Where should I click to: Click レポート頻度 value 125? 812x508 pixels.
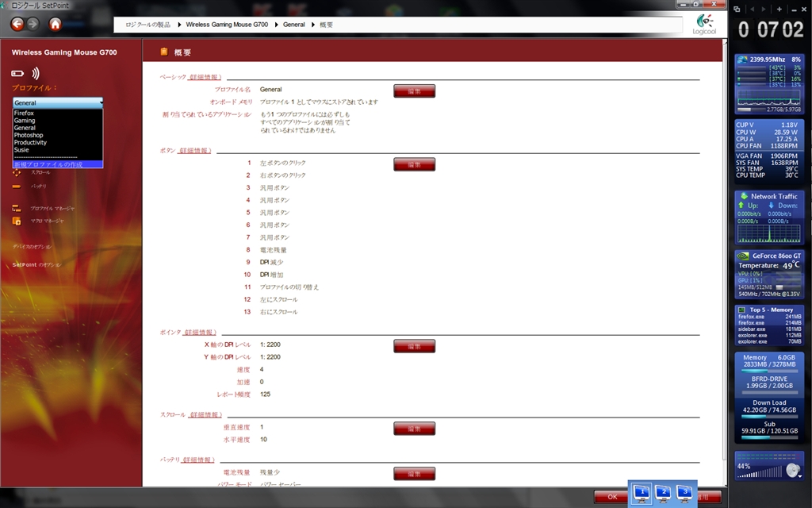(265, 394)
